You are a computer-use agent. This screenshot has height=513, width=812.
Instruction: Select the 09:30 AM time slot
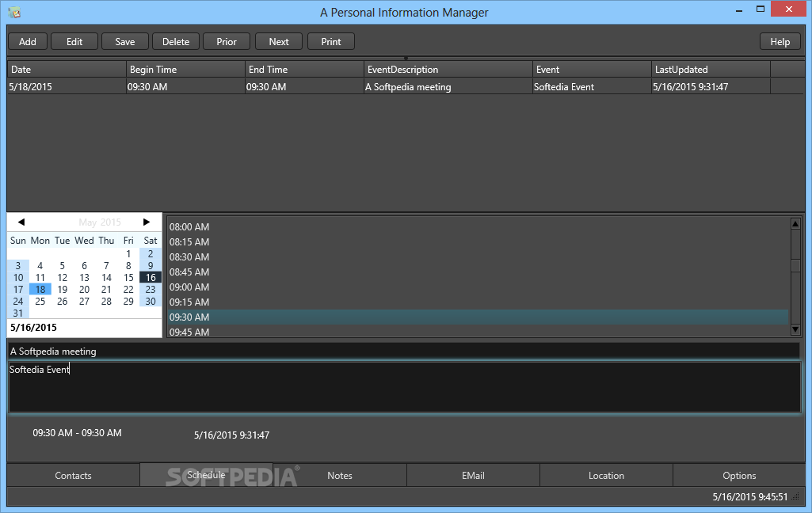point(478,317)
